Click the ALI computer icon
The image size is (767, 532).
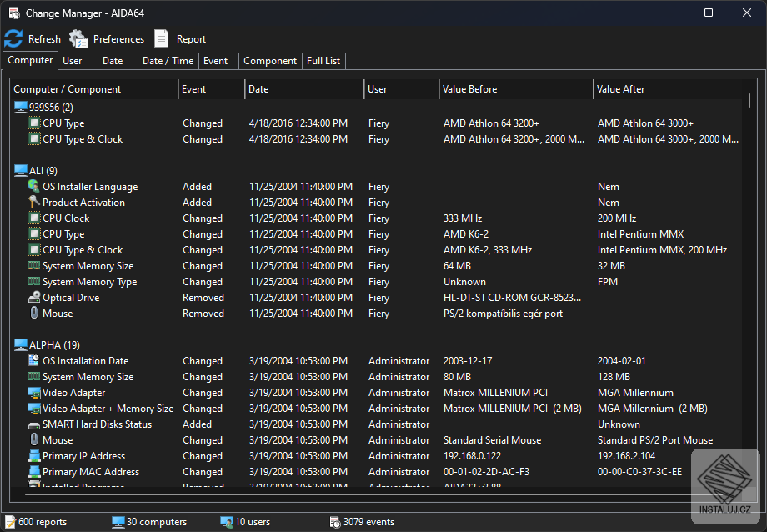pyautogui.click(x=21, y=170)
